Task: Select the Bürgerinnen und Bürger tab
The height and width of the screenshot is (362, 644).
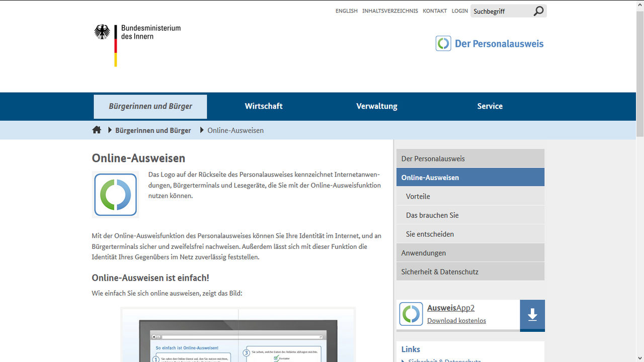Action: [x=150, y=107]
